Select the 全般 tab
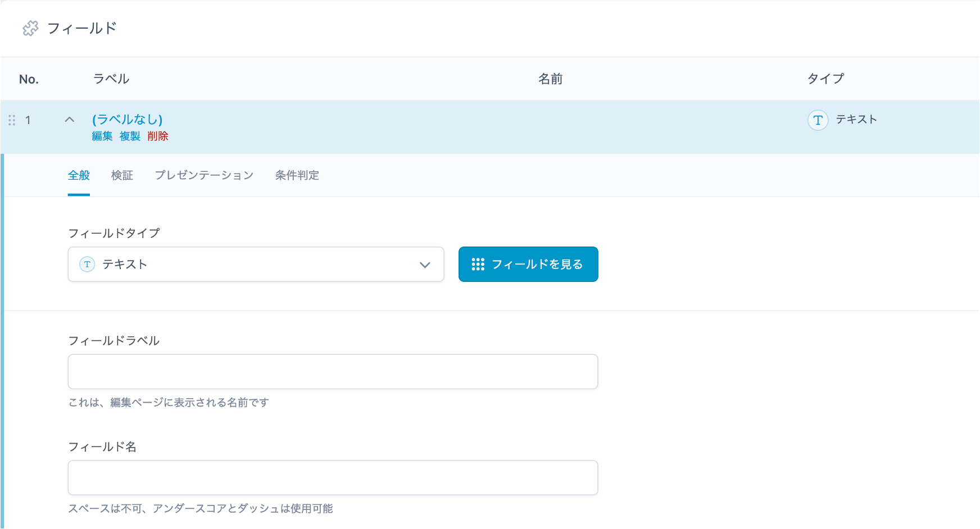The height and width of the screenshot is (529, 980). 79,175
